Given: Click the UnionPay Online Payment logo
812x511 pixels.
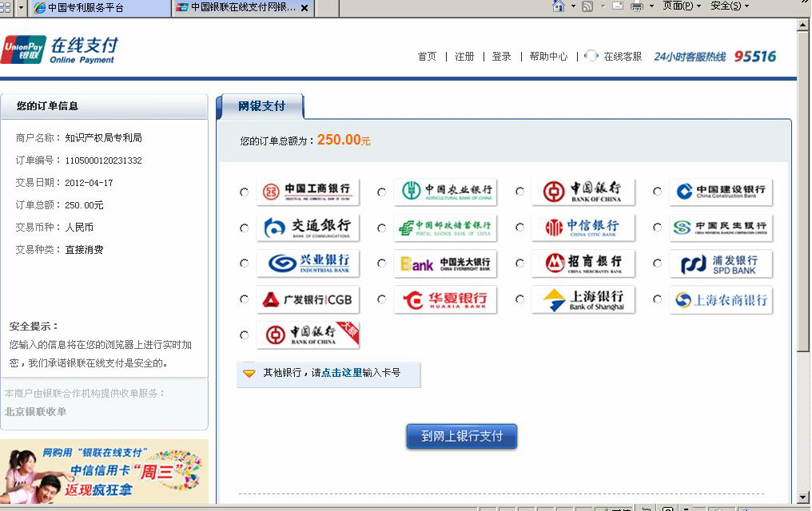Looking at the screenshot, I should [60, 49].
